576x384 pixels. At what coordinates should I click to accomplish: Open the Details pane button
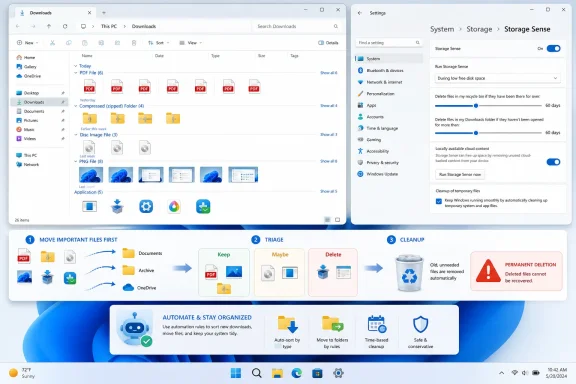pyautogui.click(x=328, y=43)
